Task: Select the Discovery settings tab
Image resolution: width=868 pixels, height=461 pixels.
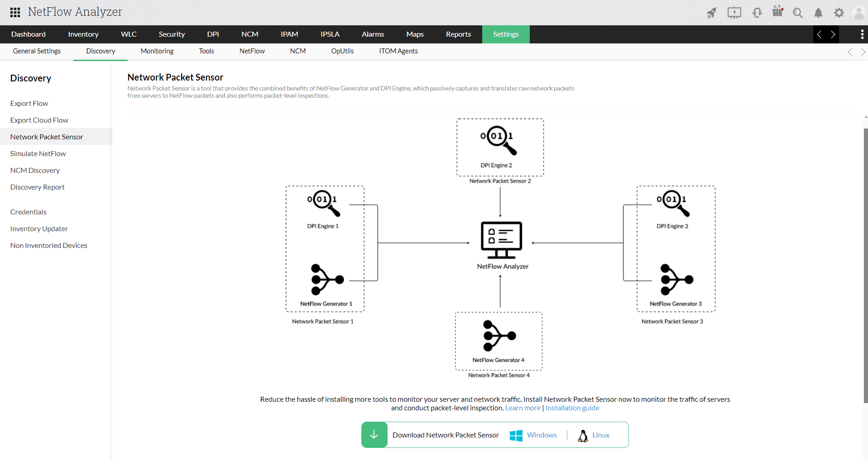Action: coord(101,51)
